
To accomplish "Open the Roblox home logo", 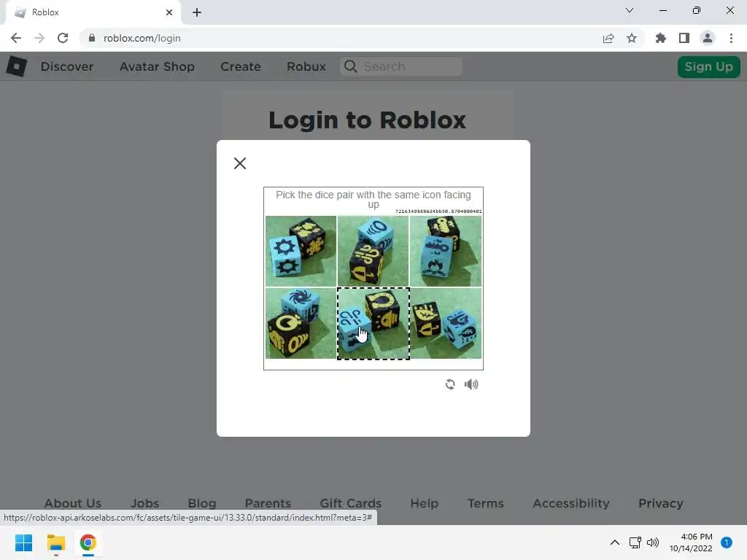I will pos(16,66).
